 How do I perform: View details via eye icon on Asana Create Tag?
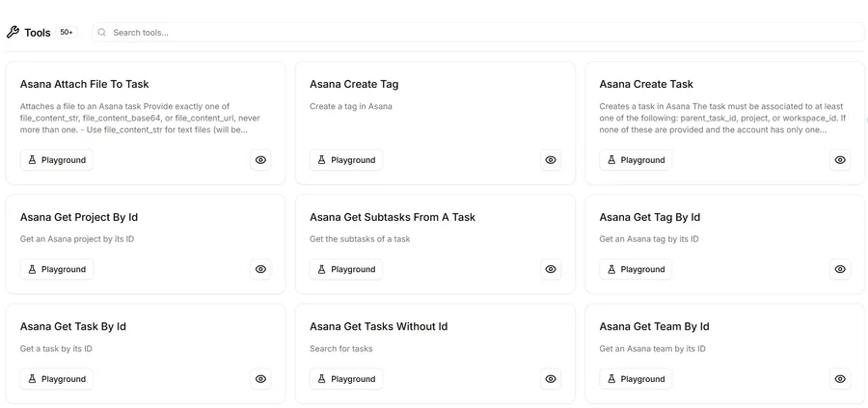tap(551, 160)
